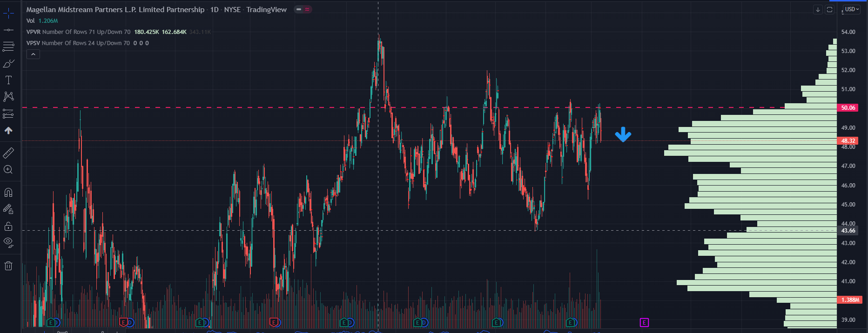Select the brush drawing tool
868x333 pixels.
[8, 63]
